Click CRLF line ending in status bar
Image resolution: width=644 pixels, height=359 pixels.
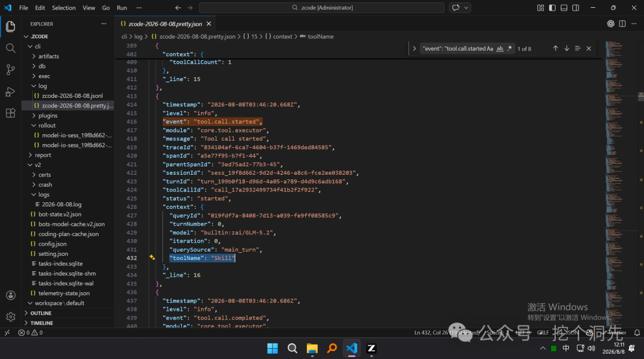point(543,333)
